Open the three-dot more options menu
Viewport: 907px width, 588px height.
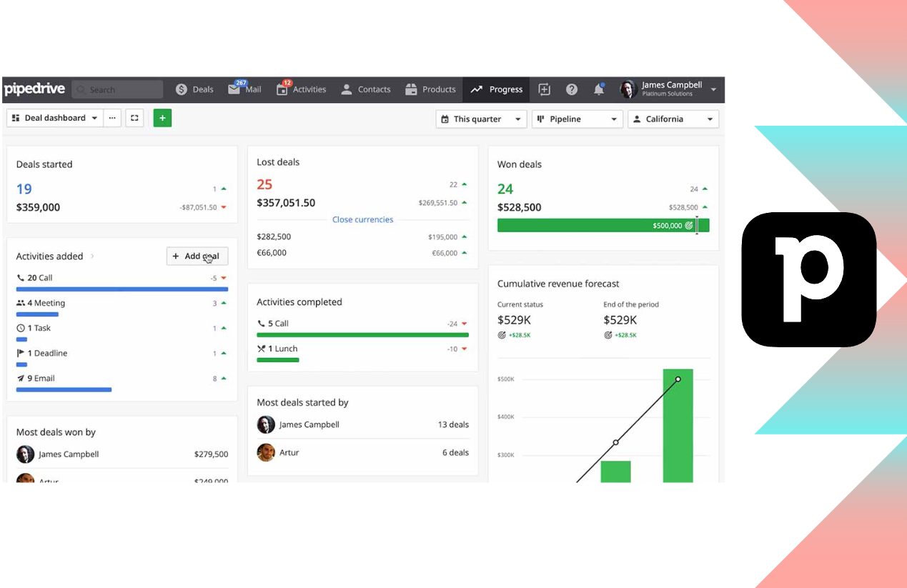tap(112, 118)
